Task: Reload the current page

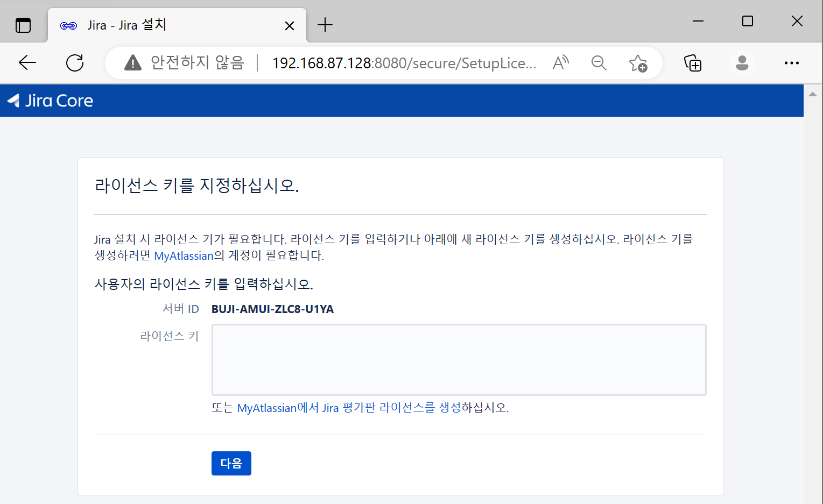Action: tap(75, 63)
